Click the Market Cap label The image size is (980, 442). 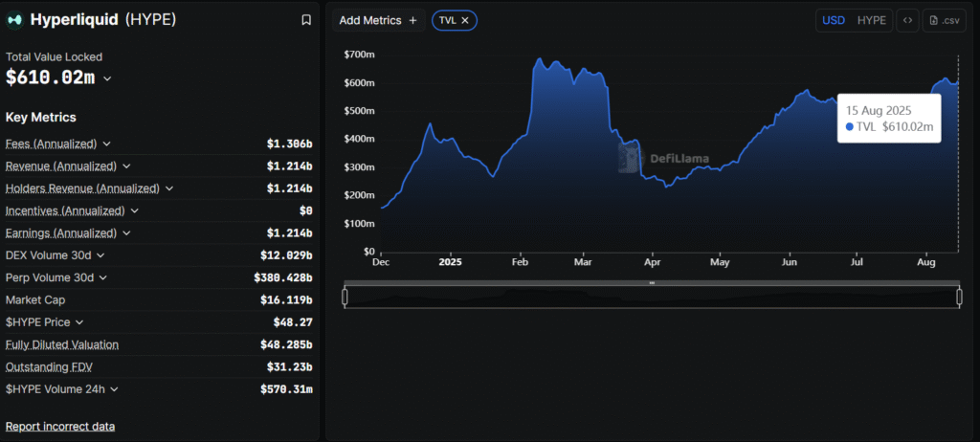pyautogui.click(x=35, y=300)
